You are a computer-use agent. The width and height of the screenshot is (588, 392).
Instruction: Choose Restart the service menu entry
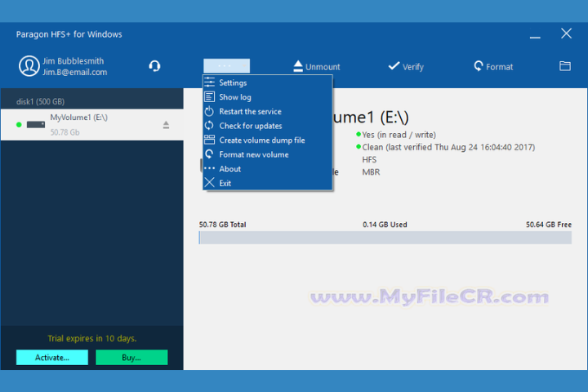tap(268, 111)
